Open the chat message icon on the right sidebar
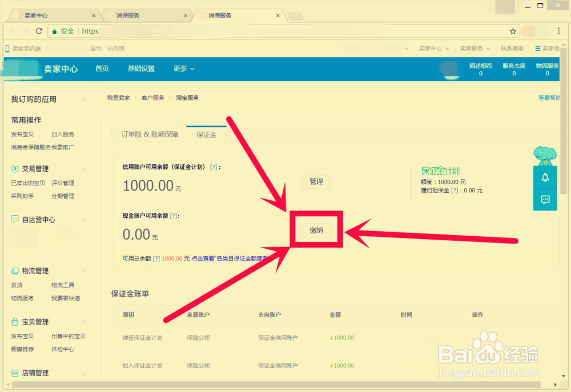571x392 pixels. coord(545,200)
